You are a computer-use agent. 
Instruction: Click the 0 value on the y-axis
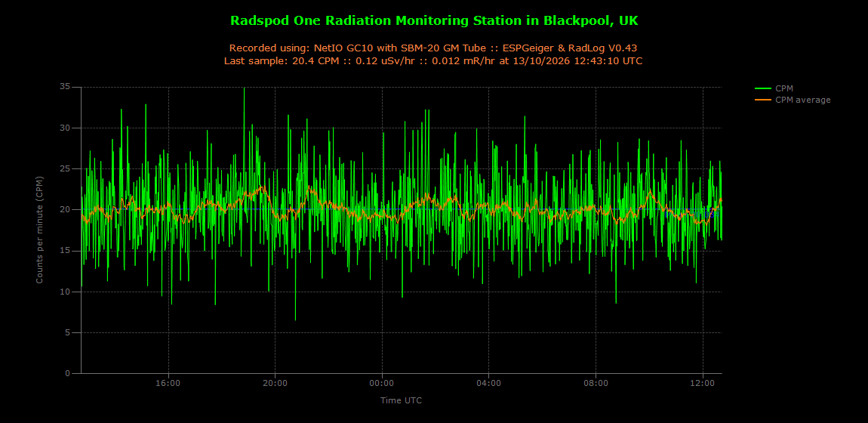tap(68, 374)
